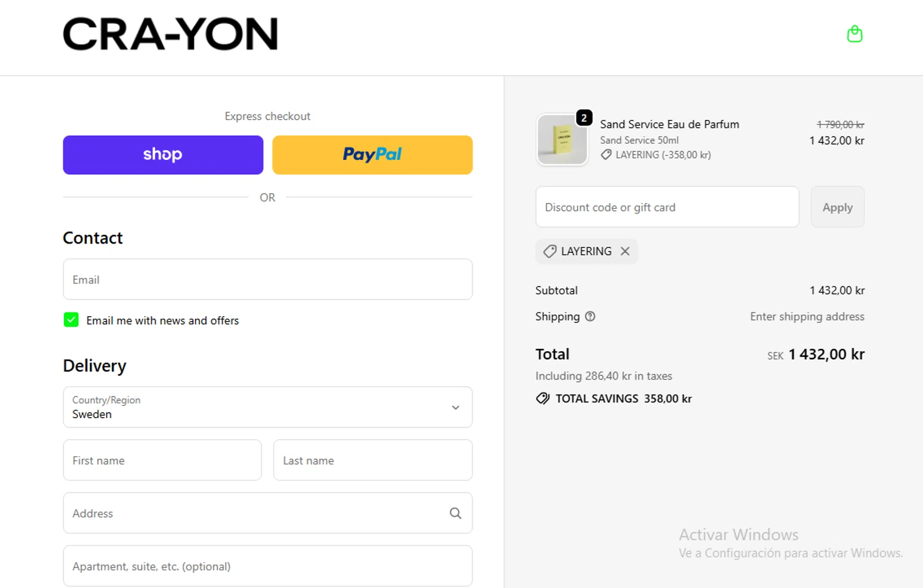Viewport: 923px width, 588px height.
Task: Click the Address input field
Action: click(268, 513)
